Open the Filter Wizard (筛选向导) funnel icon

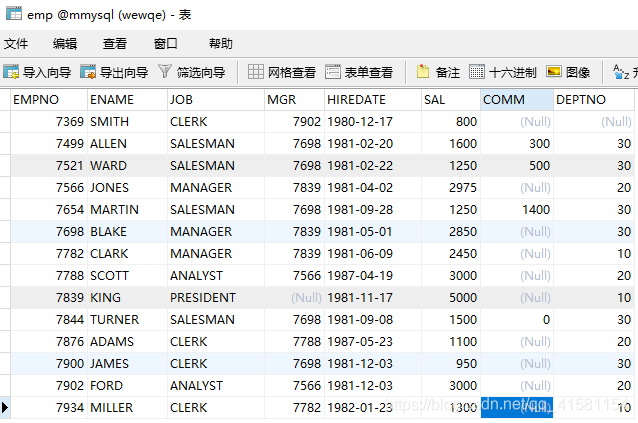[x=165, y=72]
